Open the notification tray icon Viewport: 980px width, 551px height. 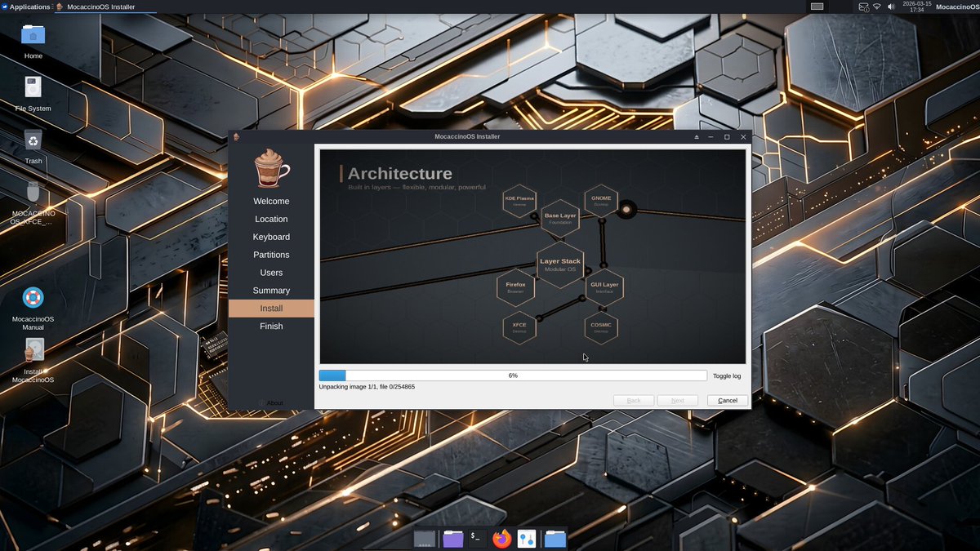[864, 7]
